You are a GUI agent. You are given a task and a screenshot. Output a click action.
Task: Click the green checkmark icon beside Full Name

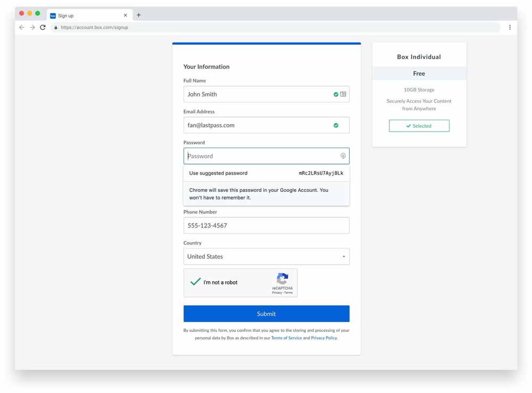336,94
